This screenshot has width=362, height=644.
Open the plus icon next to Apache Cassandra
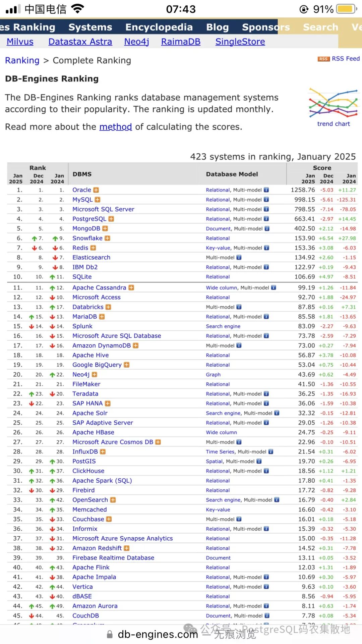pos(131,288)
